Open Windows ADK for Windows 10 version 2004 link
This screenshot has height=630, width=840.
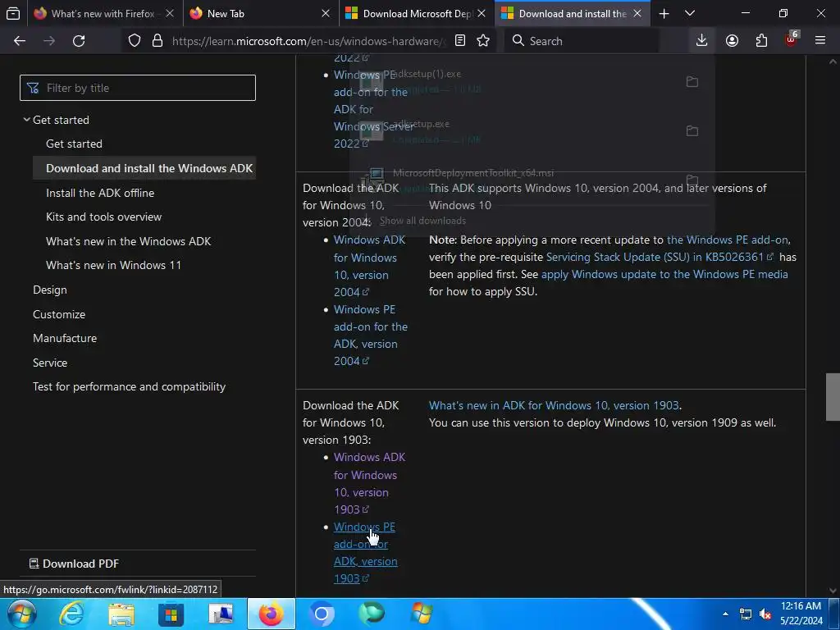point(369,267)
